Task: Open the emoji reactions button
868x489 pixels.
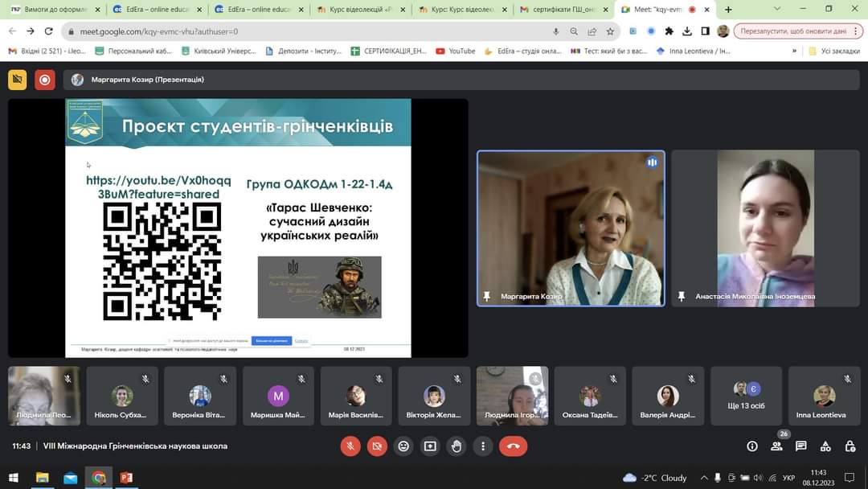Action: click(403, 446)
